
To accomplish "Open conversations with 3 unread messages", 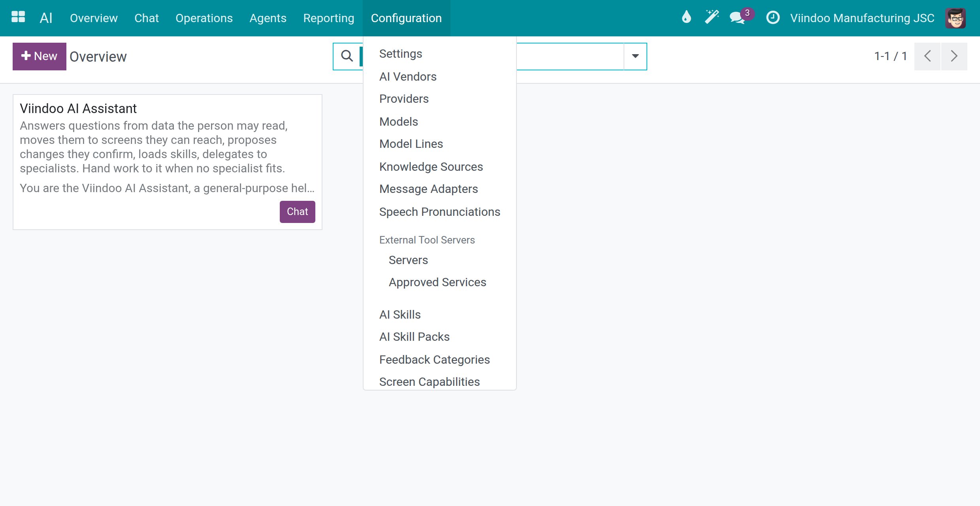I will click(741, 17).
